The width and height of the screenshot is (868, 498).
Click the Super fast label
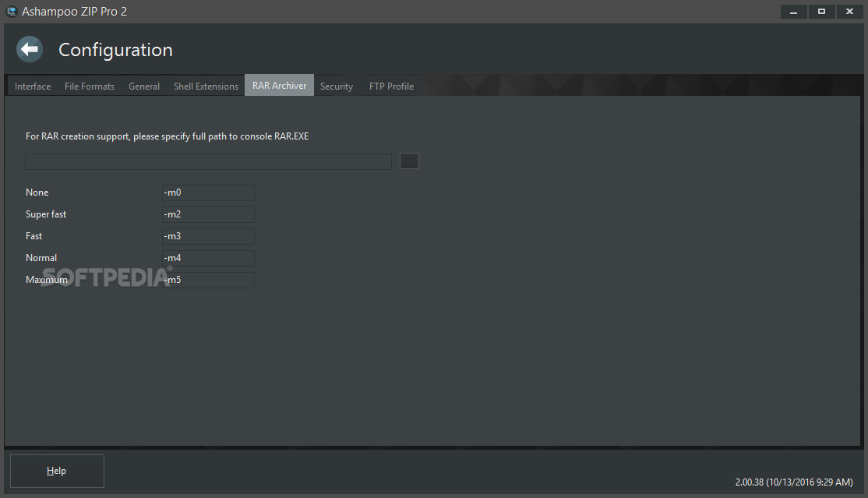(46, 214)
